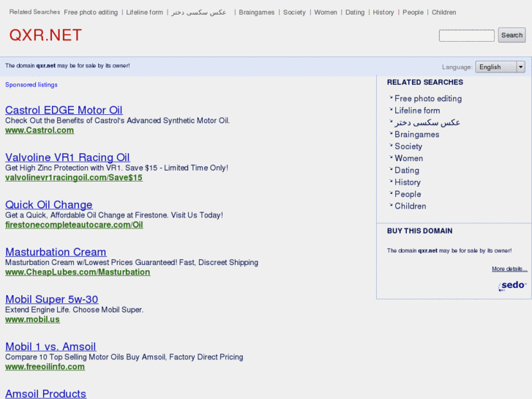The image size is (532, 399).
Task: Open QXR.NET site title link
Action: (x=45, y=35)
